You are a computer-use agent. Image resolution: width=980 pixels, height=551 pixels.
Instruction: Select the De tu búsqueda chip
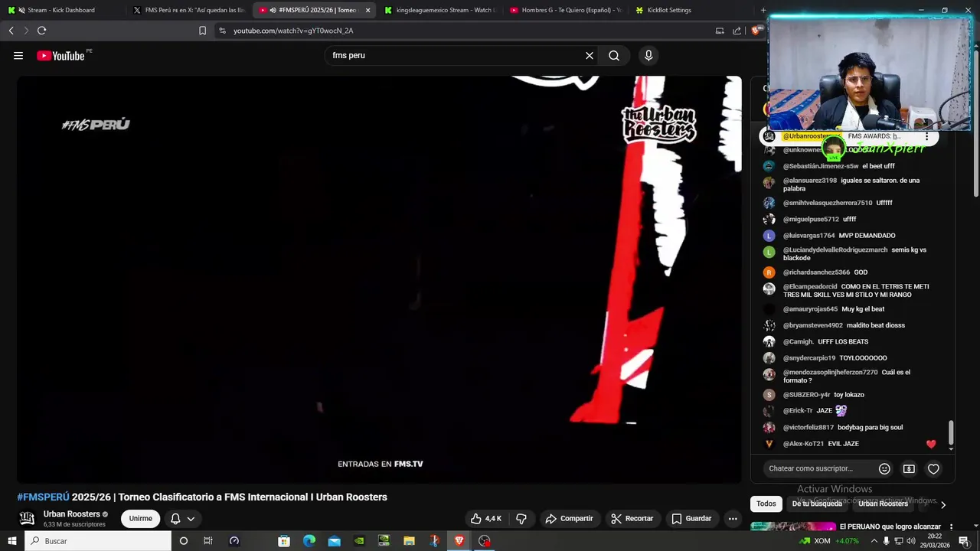point(817,504)
